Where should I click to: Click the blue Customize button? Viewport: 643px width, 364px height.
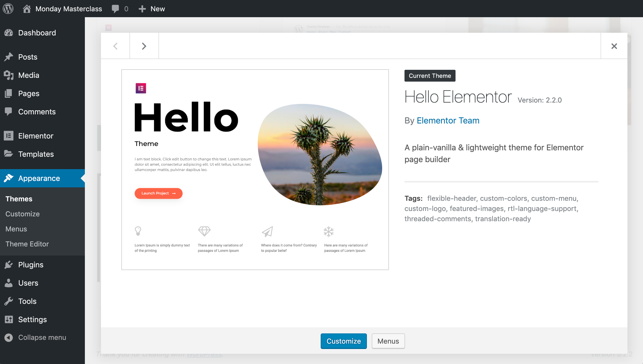(344, 341)
